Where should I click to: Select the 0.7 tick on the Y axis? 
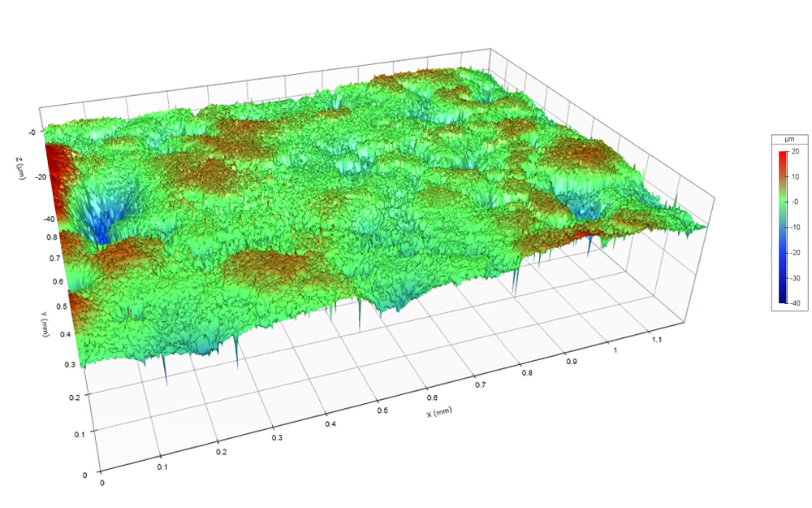pyautogui.click(x=55, y=258)
